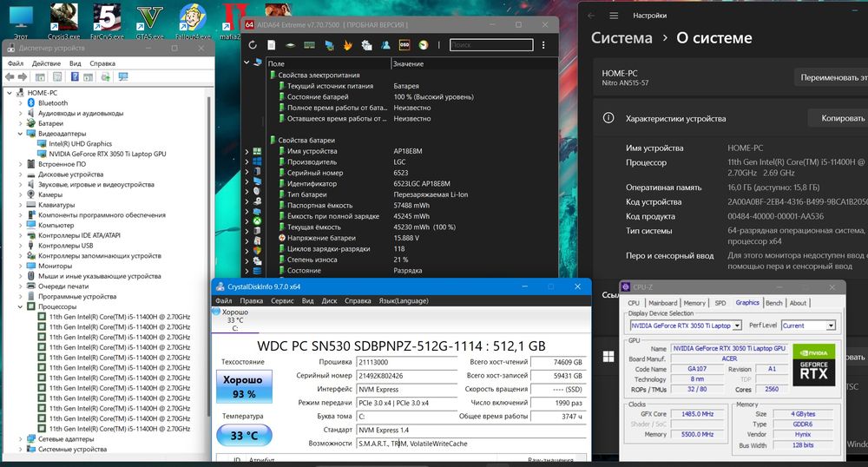Click Forward arrow in Device Manager toolbar
The width and height of the screenshot is (868, 467).
pos(23,77)
